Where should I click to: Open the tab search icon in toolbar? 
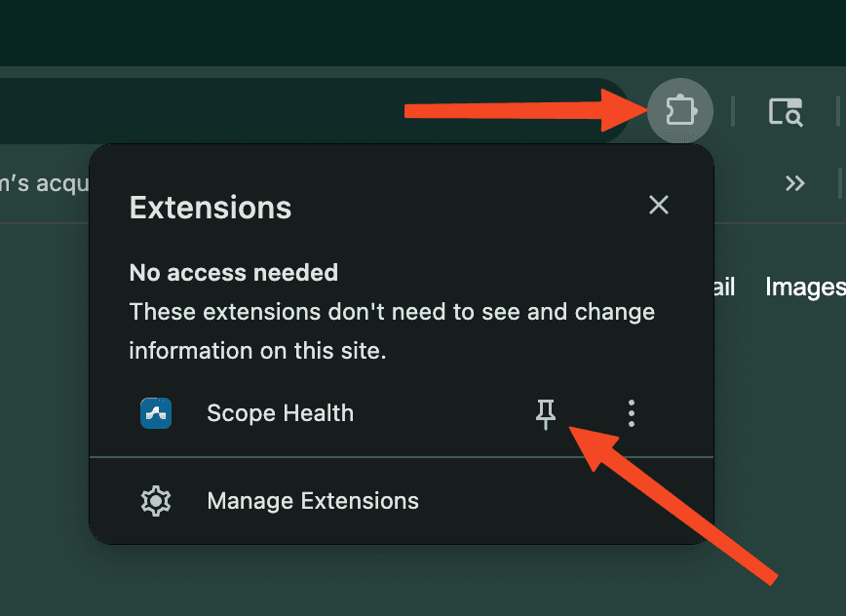(x=785, y=112)
